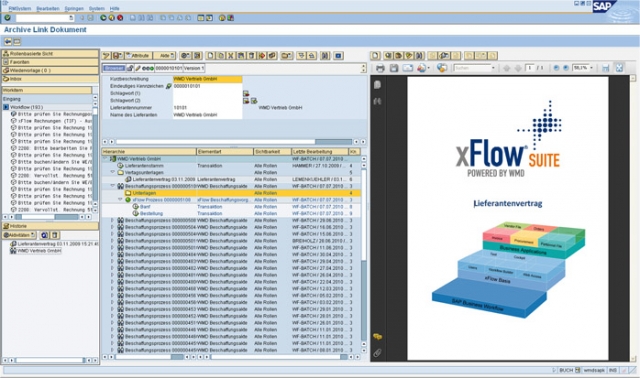This screenshot has height=378, width=640.
Task: Click the trash Delete icon in record toolbar
Action: click(x=252, y=56)
